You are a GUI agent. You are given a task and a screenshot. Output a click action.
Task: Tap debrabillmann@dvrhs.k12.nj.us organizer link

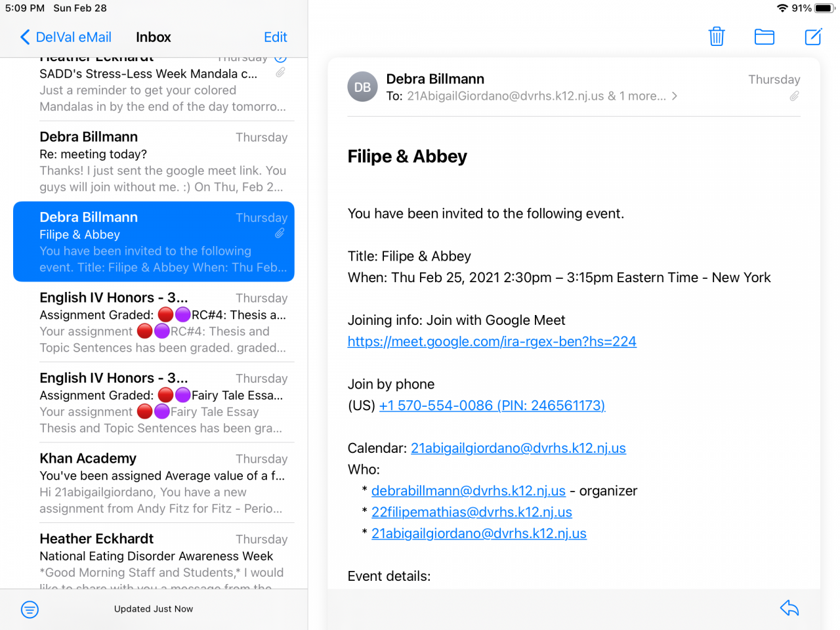[x=469, y=491]
